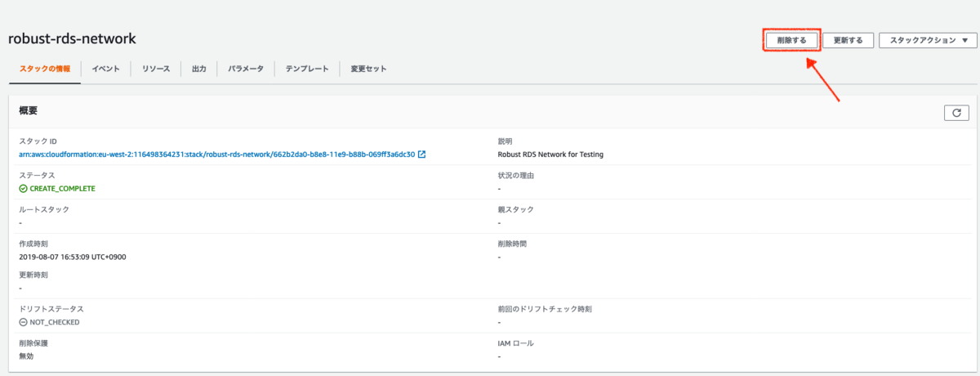Click the 削除保護 label
The height and width of the screenshot is (376, 980).
pyautogui.click(x=33, y=343)
